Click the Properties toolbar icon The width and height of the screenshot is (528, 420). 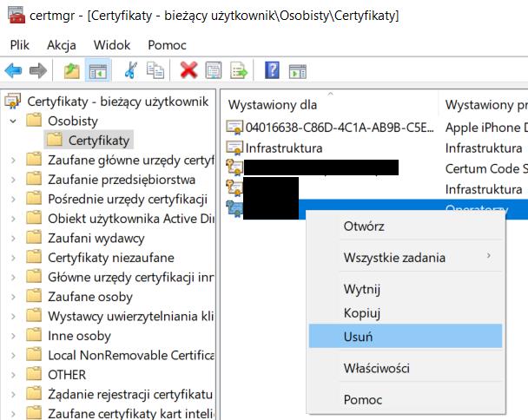[x=214, y=70]
